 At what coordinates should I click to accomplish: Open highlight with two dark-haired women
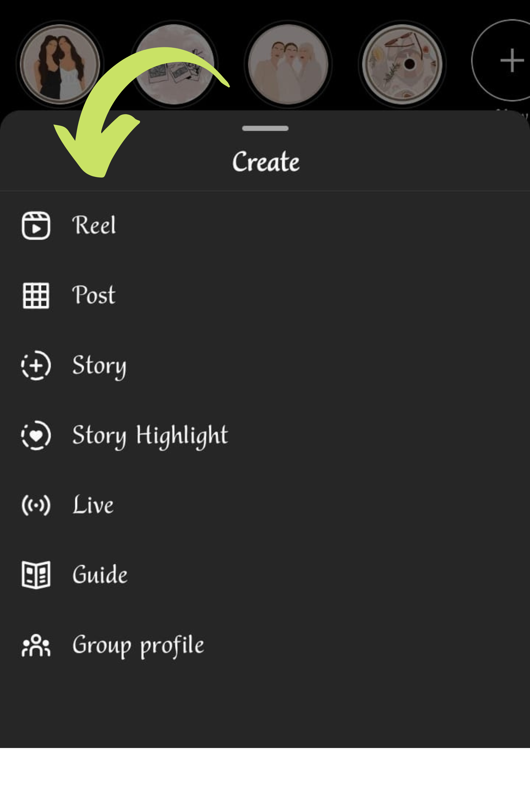coord(60,64)
